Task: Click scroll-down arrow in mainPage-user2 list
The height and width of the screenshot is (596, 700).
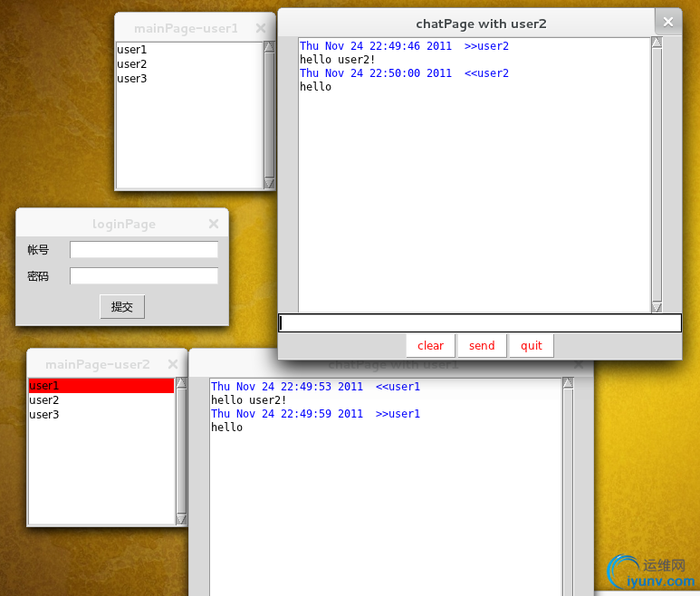Action: point(181,519)
